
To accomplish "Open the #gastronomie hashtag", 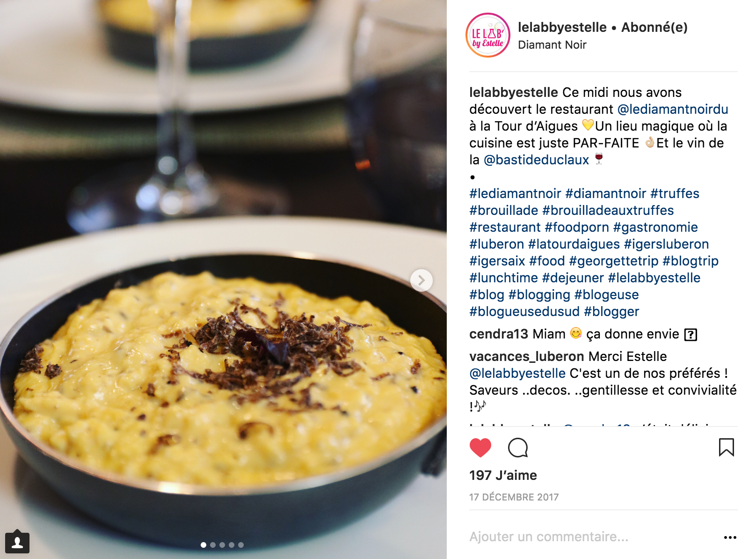I will [x=655, y=227].
